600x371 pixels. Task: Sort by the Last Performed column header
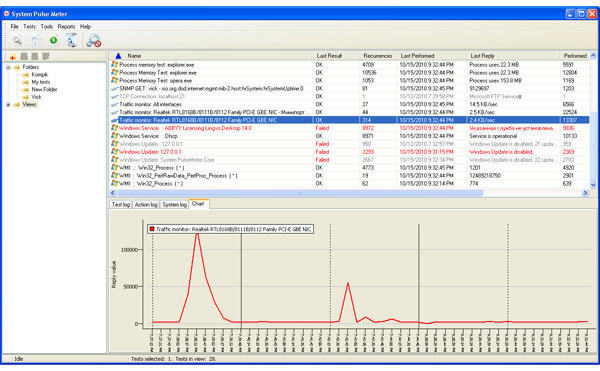click(431, 56)
